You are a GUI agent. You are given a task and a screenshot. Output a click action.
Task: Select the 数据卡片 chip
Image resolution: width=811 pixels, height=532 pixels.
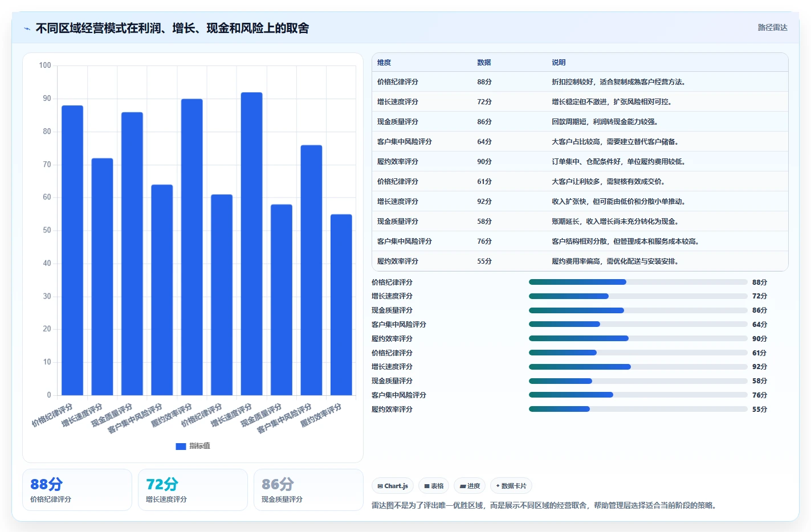(511, 486)
